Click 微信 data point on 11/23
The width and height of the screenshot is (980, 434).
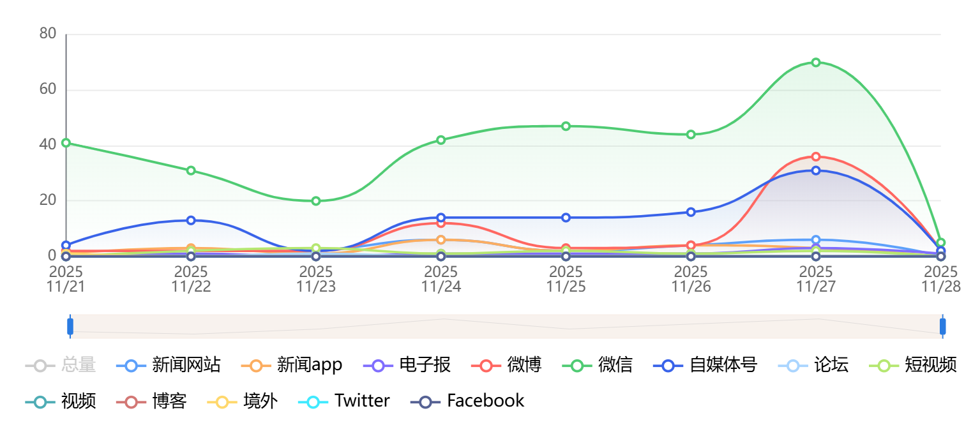pyautogui.click(x=316, y=201)
